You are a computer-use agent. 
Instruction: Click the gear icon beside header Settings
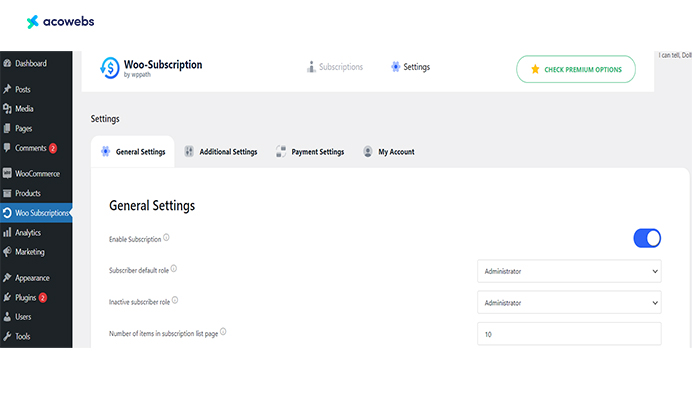click(396, 67)
